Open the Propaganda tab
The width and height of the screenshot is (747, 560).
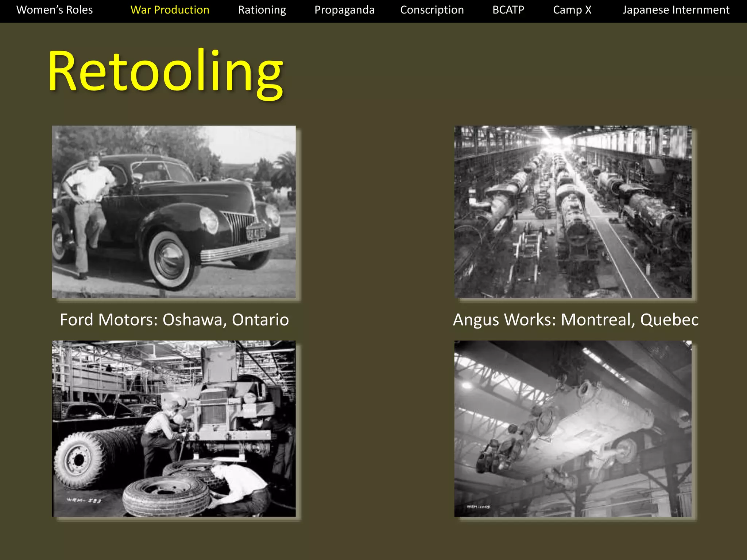[x=344, y=10]
